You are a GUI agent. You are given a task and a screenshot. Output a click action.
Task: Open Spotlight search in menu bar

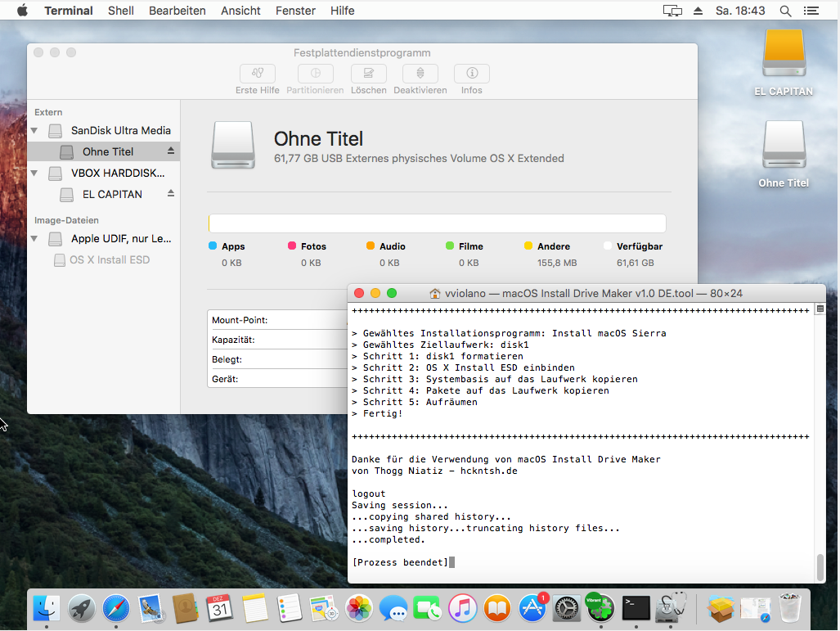tap(785, 11)
